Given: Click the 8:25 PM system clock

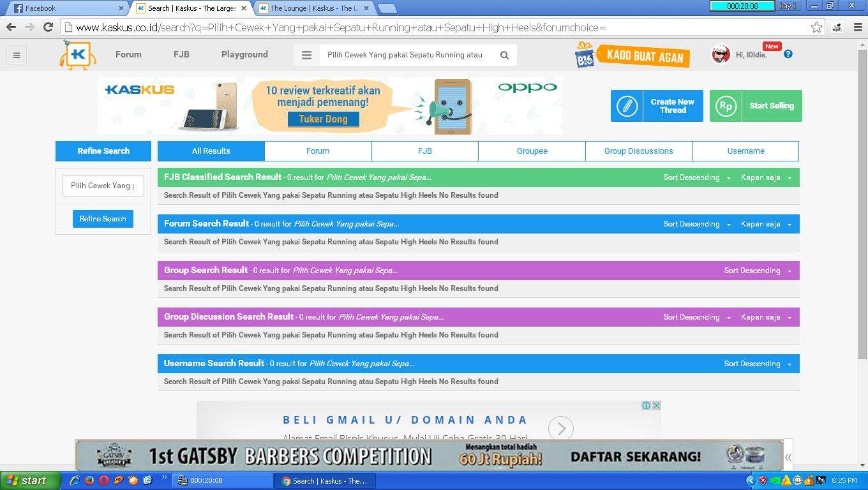Looking at the screenshot, I should click(x=844, y=480).
